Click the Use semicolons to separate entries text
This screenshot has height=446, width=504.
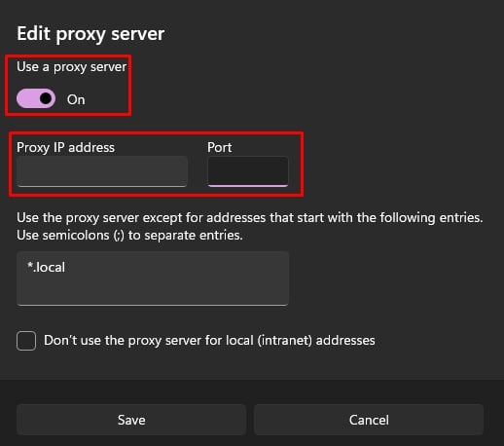coord(129,235)
